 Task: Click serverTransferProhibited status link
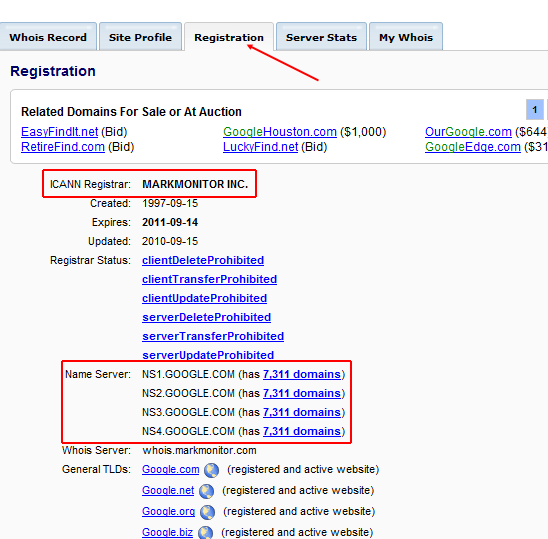tap(213, 336)
